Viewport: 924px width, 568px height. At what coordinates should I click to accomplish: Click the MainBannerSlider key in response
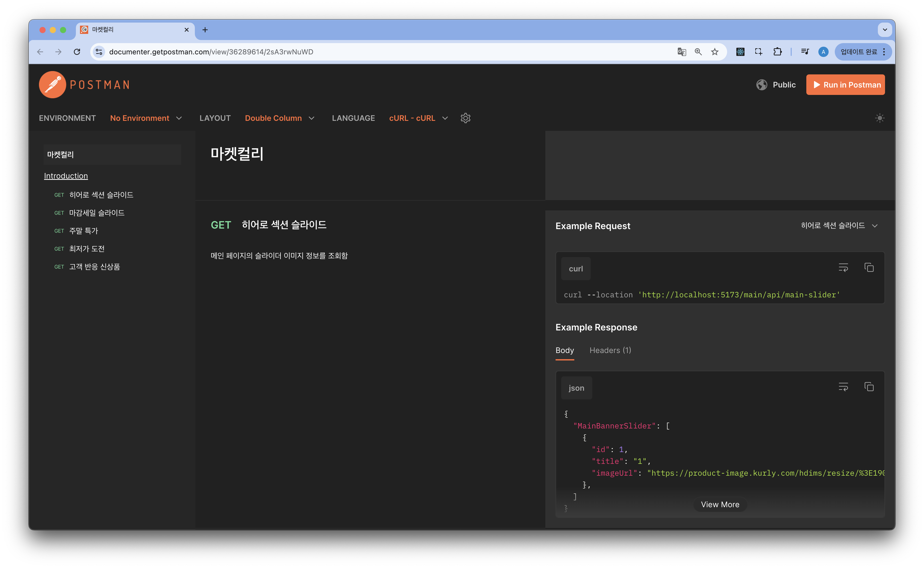pos(614,426)
